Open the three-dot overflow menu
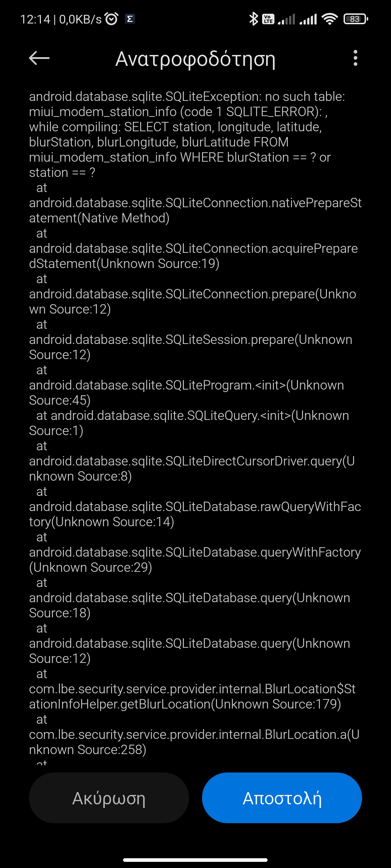This screenshot has height=868, width=391. 355,58
